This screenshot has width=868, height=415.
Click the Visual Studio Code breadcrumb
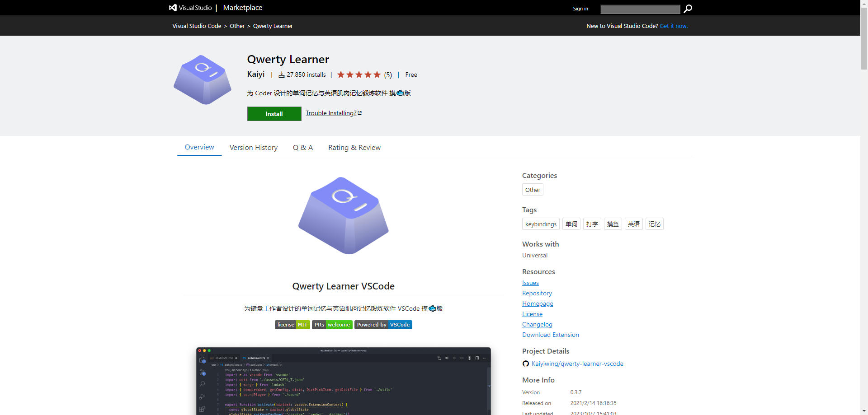(x=197, y=26)
